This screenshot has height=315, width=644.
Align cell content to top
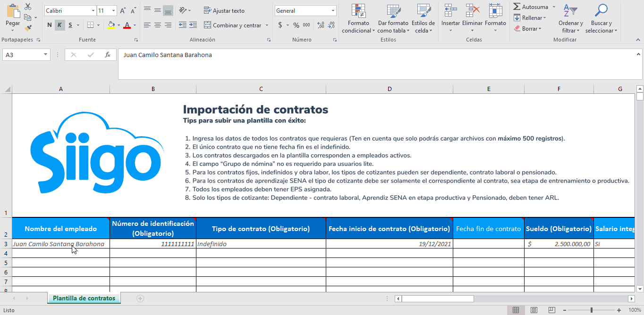147,10
